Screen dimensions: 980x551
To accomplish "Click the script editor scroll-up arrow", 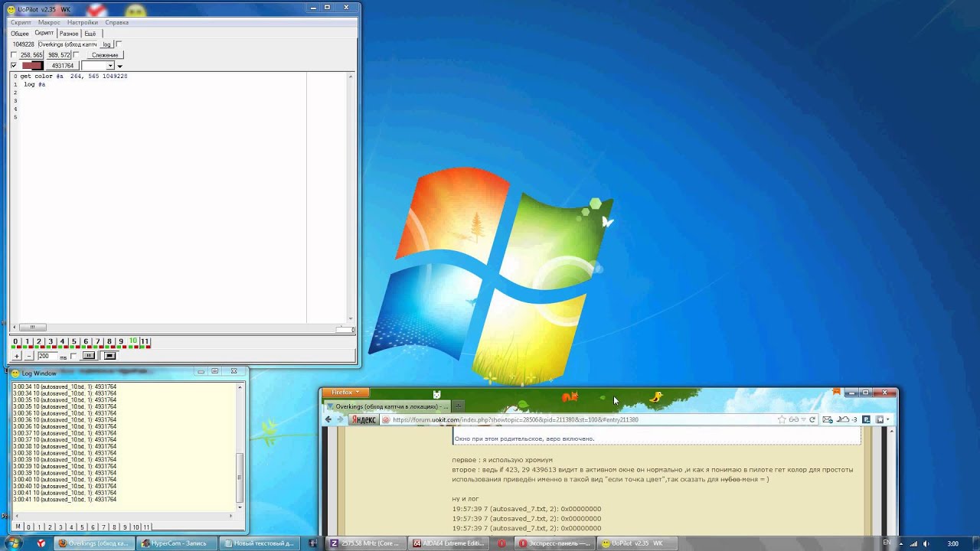I will (x=351, y=77).
